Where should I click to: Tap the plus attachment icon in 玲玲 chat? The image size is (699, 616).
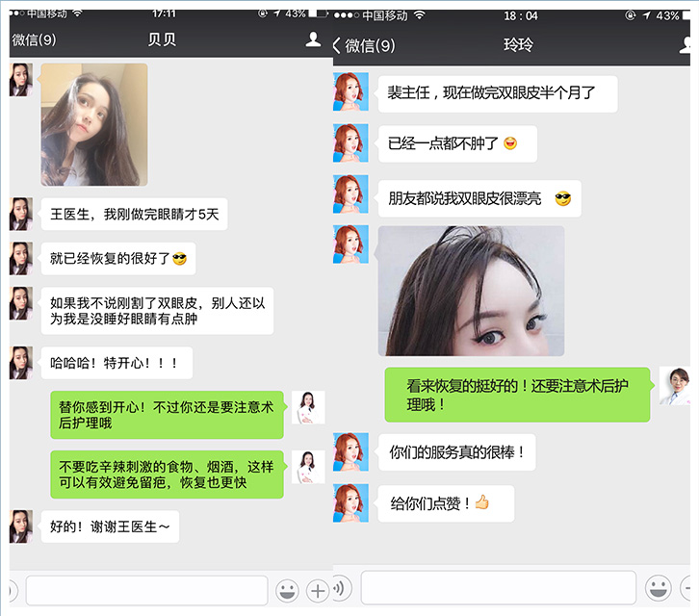pyautogui.click(x=689, y=587)
